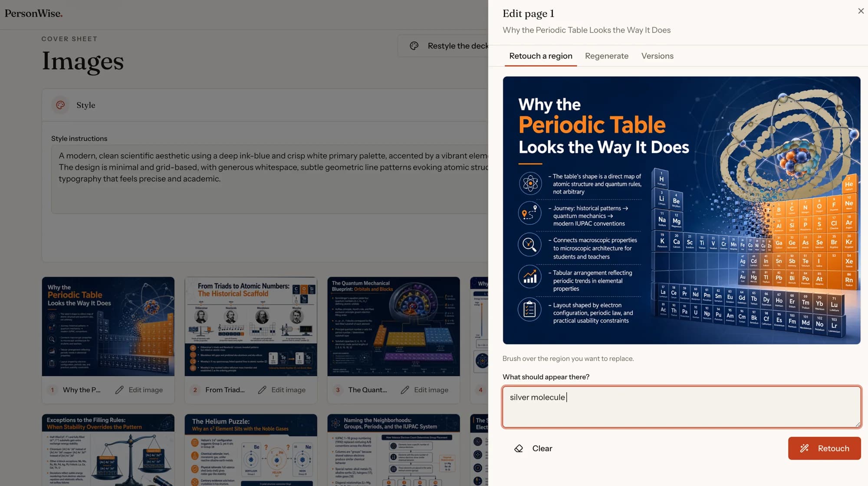The height and width of the screenshot is (486, 868).
Task: Click slide number badge 2
Action: 195,390
